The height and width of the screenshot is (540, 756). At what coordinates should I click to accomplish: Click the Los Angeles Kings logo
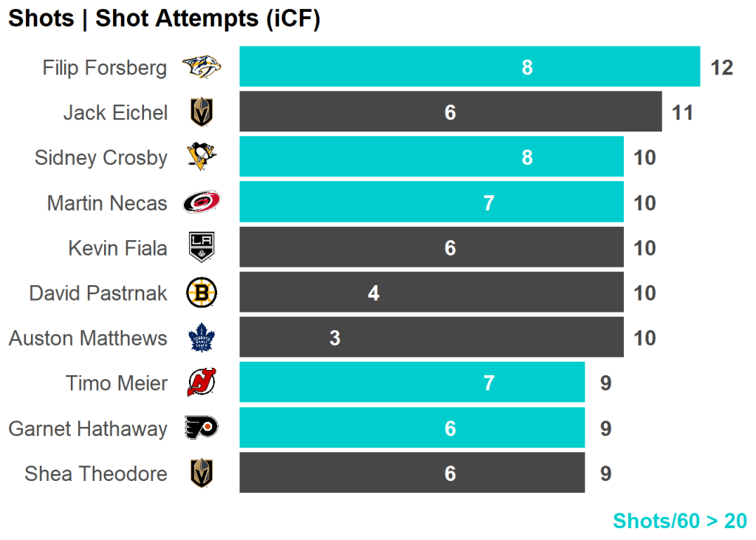click(201, 247)
